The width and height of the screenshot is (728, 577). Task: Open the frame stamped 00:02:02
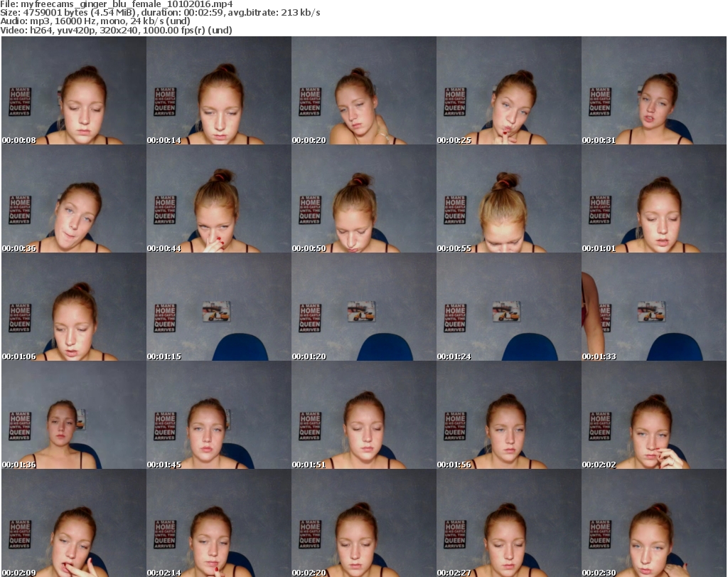[654, 415]
